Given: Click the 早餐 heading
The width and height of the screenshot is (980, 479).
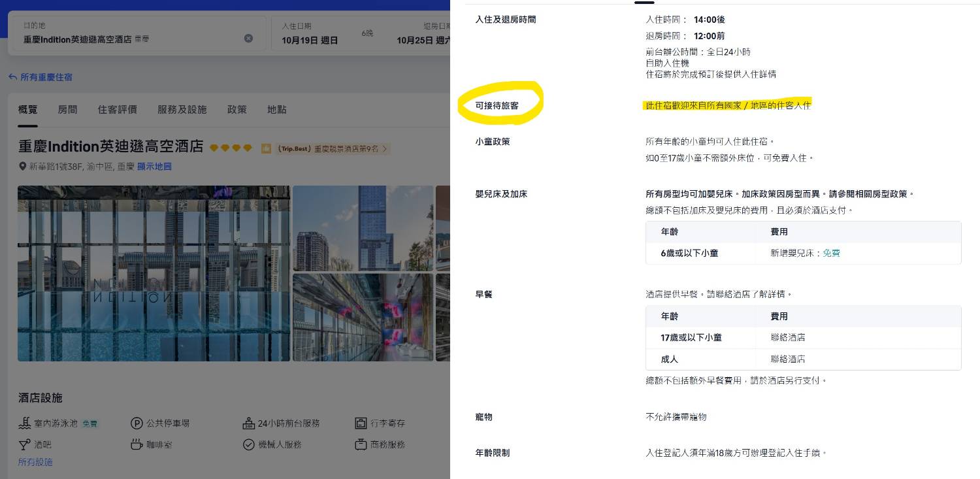Looking at the screenshot, I should click(484, 295).
